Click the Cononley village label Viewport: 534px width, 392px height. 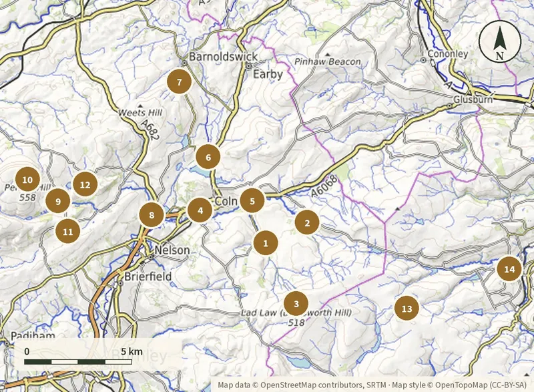pos(448,54)
